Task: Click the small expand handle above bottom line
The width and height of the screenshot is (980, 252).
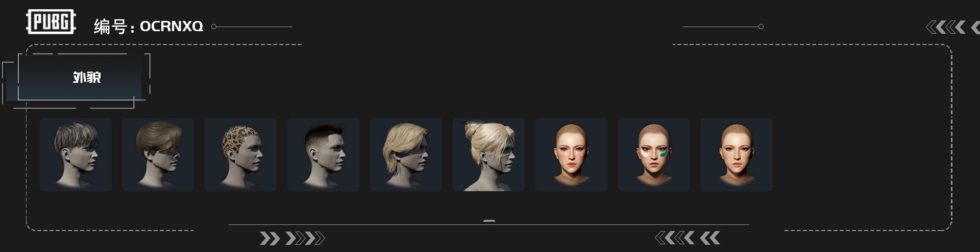Action: pyautogui.click(x=489, y=221)
